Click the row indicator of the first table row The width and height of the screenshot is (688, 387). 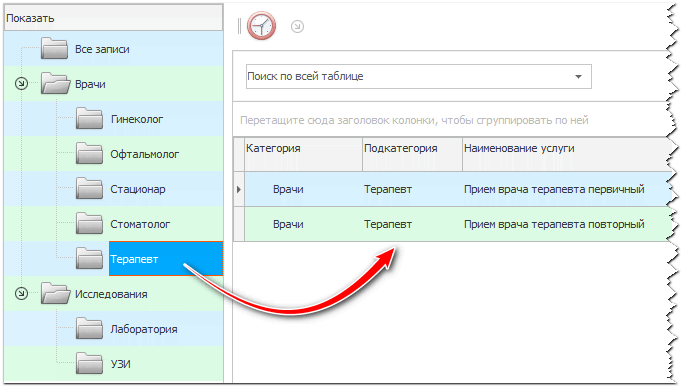pos(239,189)
